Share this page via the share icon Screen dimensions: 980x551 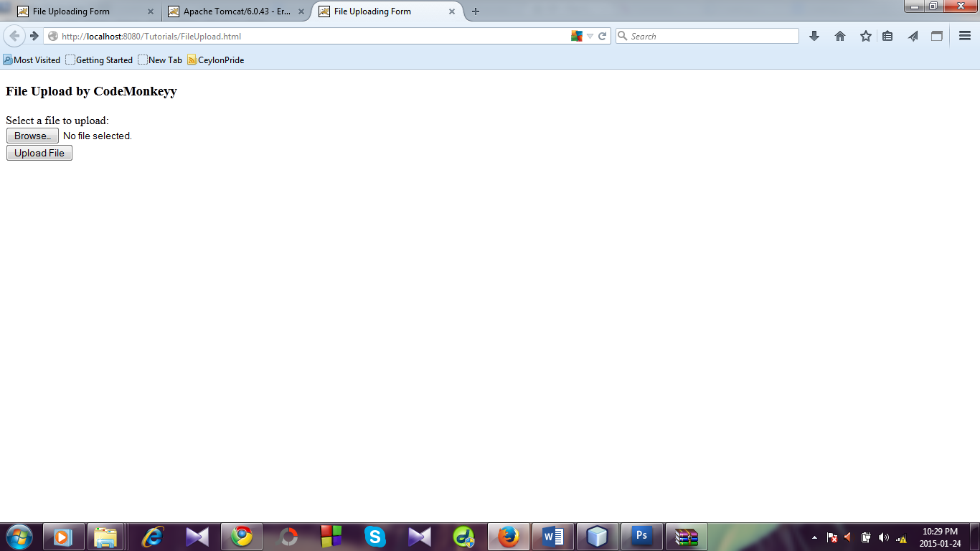tap(913, 35)
